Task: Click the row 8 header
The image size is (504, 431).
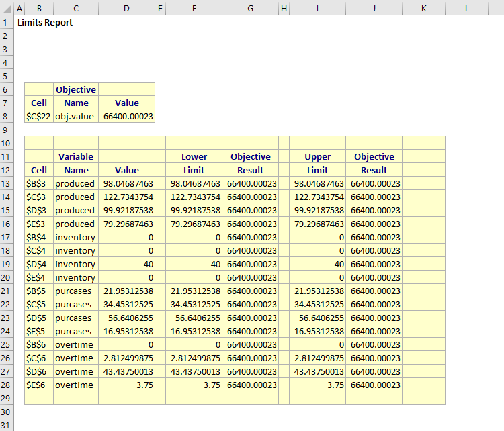Action: click(6, 116)
